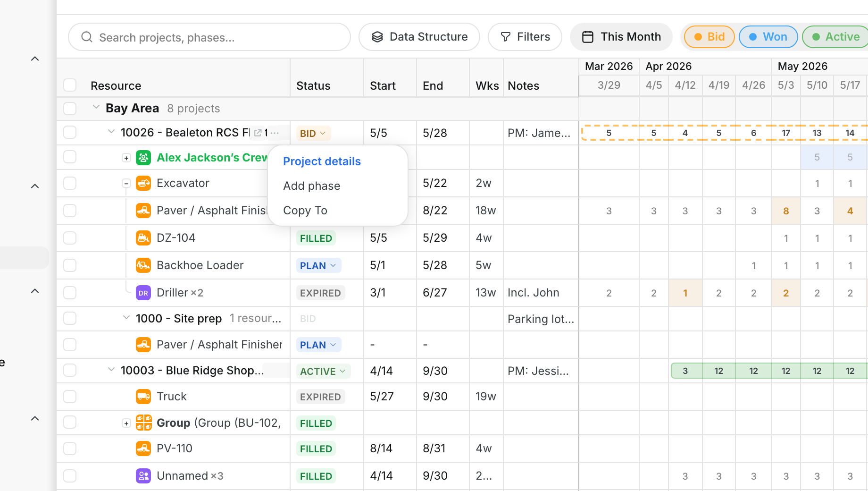Click the search magnifier icon
This screenshot has height=491, width=868.
click(87, 37)
